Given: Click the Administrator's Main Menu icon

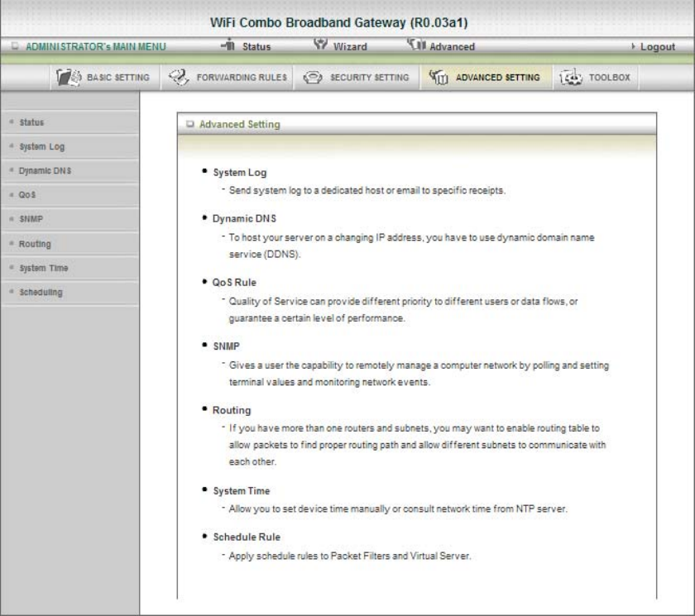Looking at the screenshot, I should 15,45.
